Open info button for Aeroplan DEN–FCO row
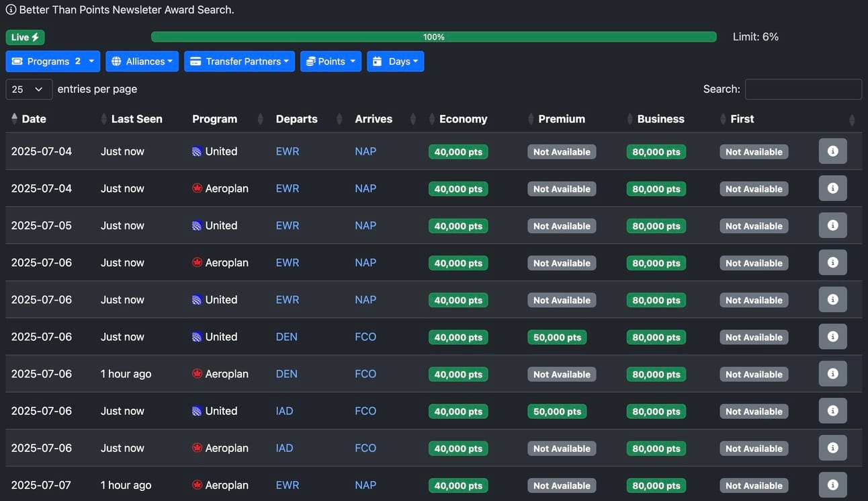Screen dimensions: 868x501 (x=832, y=373)
